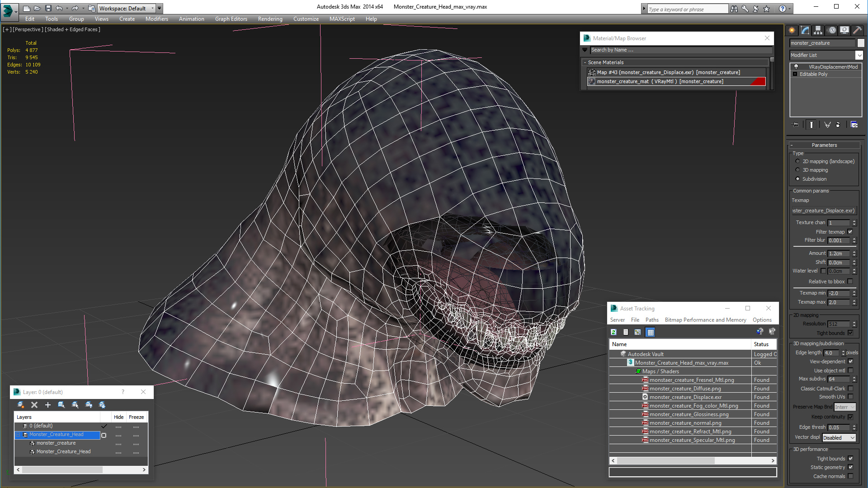Open the Display command panel tab
The height and width of the screenshot is (488, 868).
[x=844, y=30]
